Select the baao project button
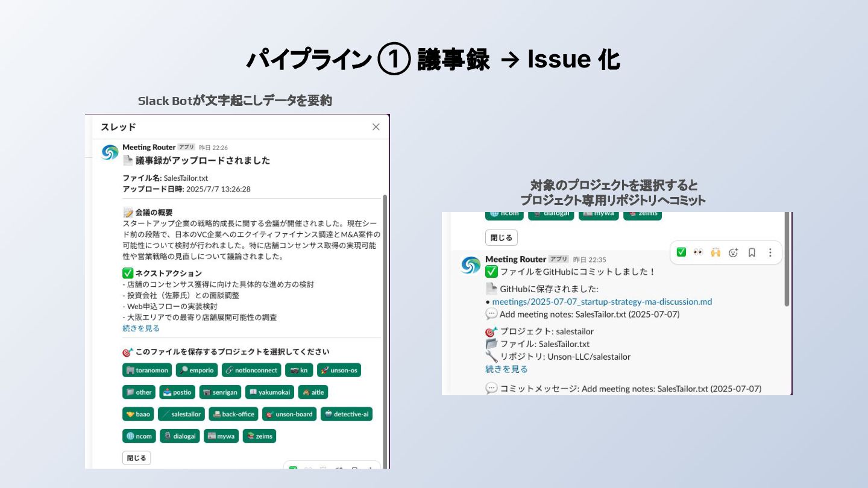868x488 pixels. click(x=138, y=414)
